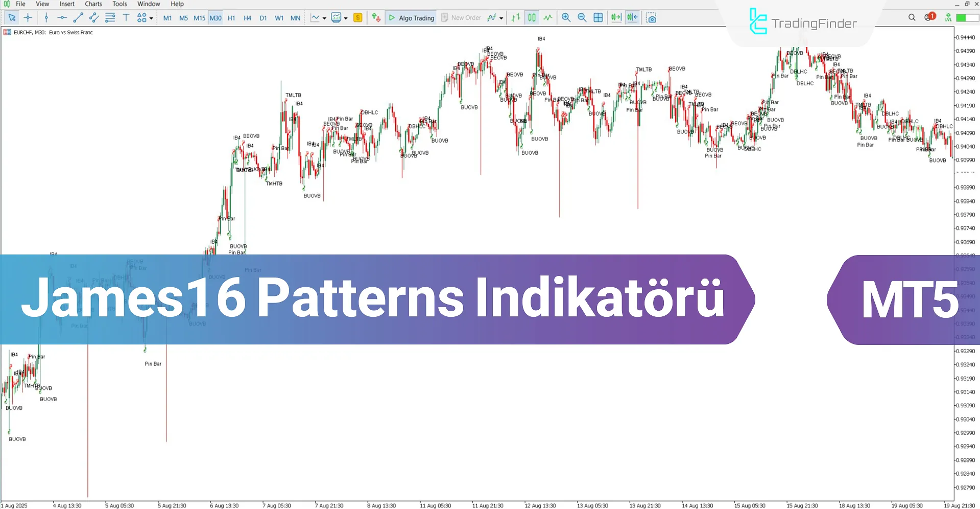Image resolution: width=980 pixels, height=509 pixels.
Task: Open the search in the top right
Action: pyautogui.click(x=912, y=17)
